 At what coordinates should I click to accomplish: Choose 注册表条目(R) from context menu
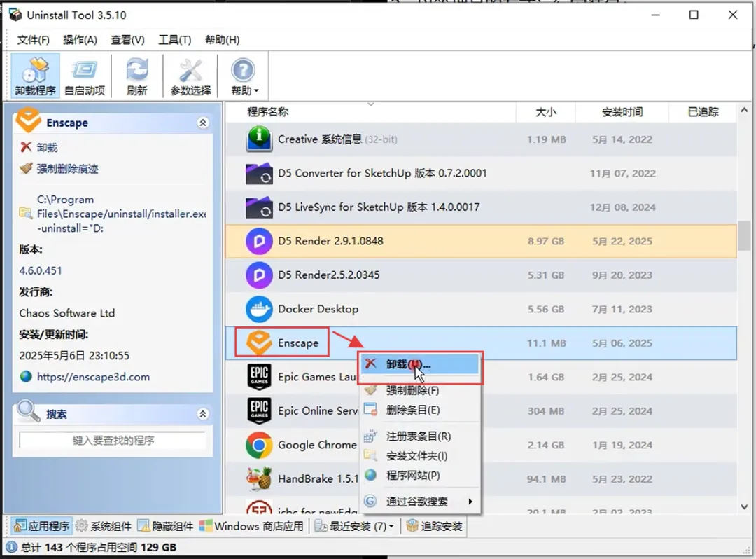pos(420,436)
